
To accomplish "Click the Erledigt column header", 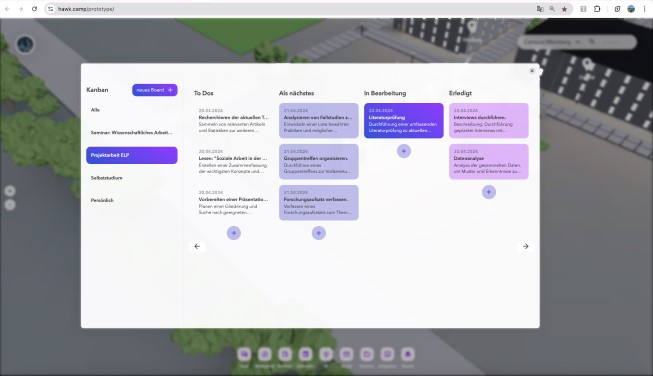I will [x=460, y=93].
